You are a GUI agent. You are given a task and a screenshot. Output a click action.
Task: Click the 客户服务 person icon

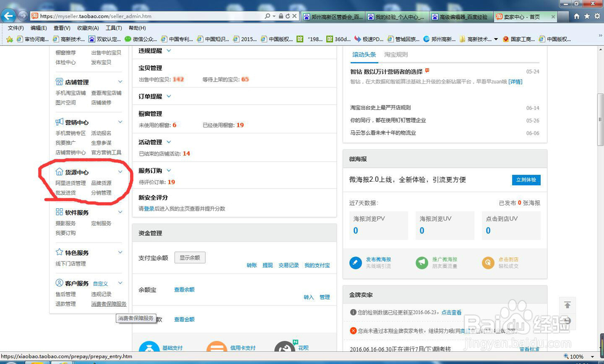pyautogui.click(x=59, y=283)
